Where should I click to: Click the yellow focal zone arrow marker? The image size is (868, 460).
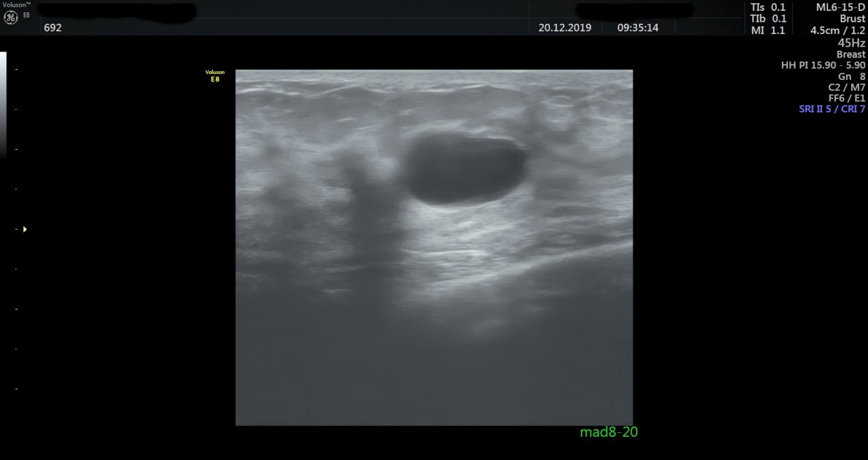(x=24, y=229)
